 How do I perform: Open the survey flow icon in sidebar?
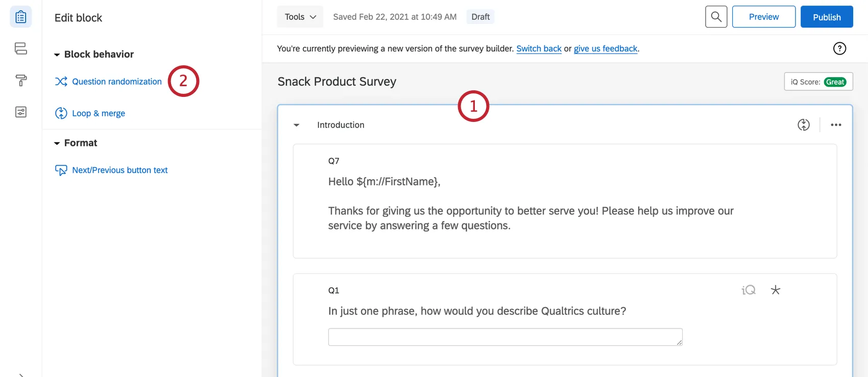coord(21,48)
